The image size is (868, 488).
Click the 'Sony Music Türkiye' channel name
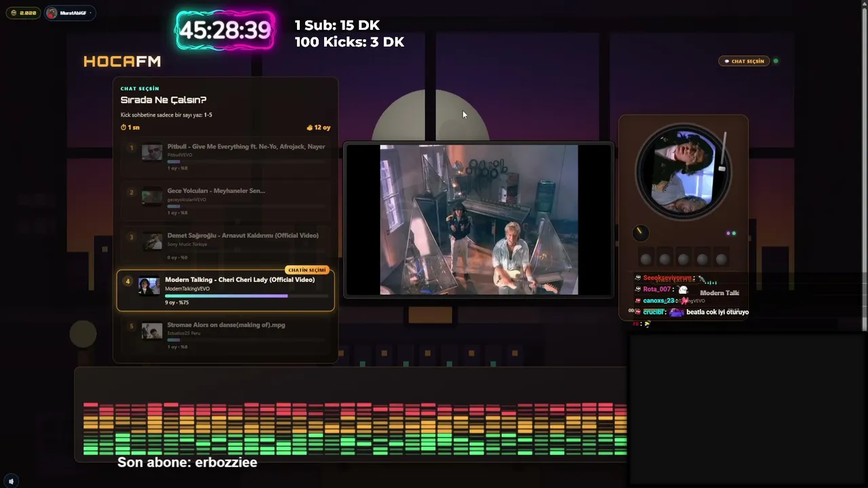(187, 244)
